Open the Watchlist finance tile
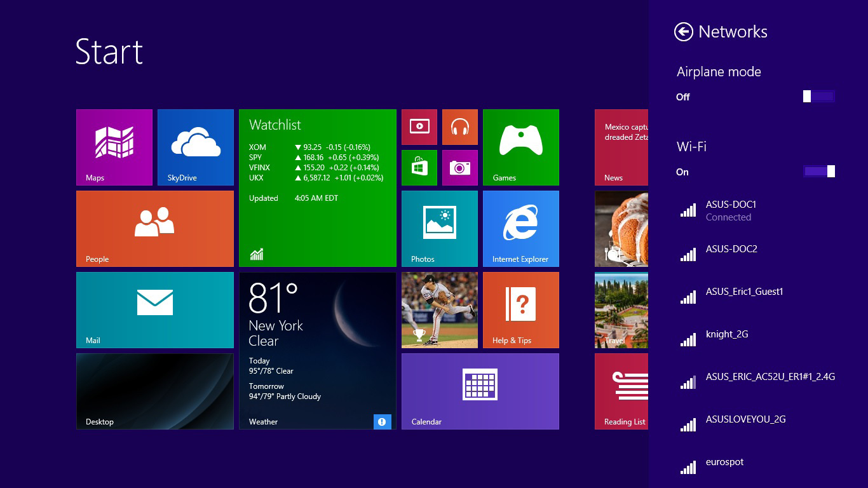868x488 pixels. [x=318, y=188]
